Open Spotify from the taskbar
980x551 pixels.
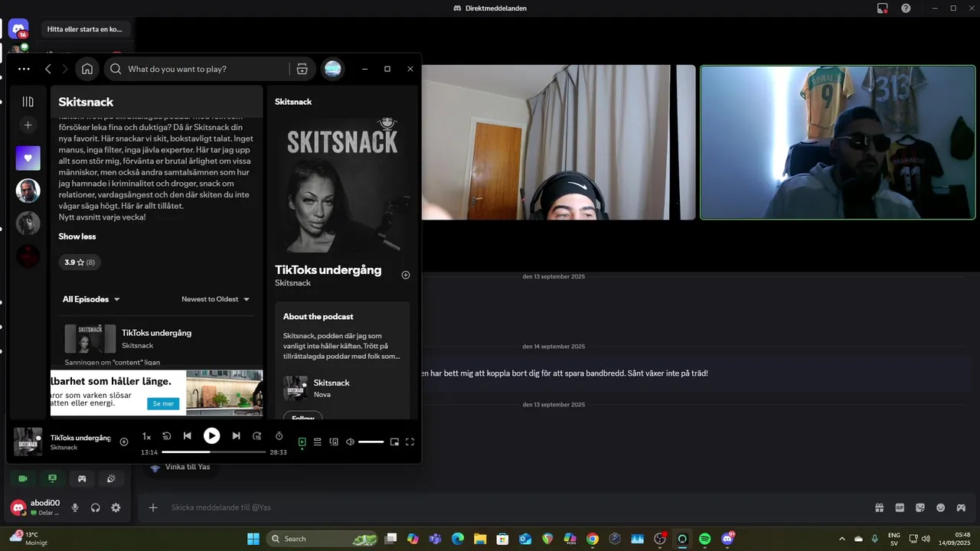(705, 539)
